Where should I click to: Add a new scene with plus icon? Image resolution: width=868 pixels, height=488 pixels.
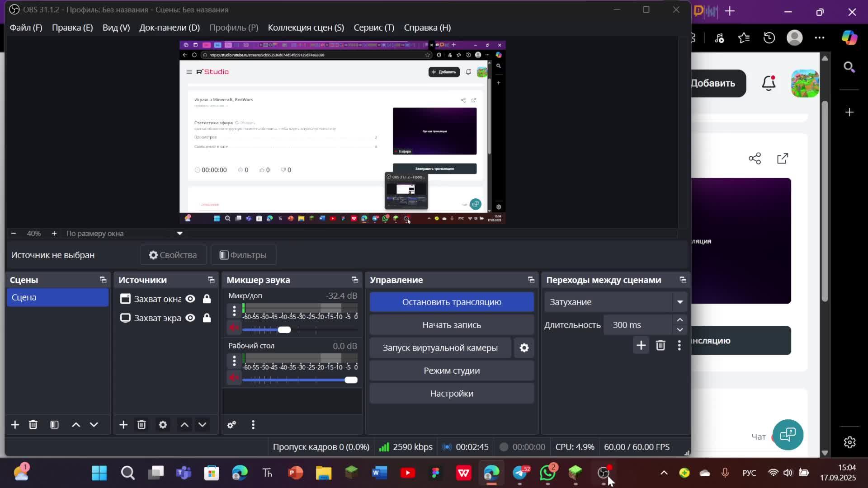pos(15,425)
